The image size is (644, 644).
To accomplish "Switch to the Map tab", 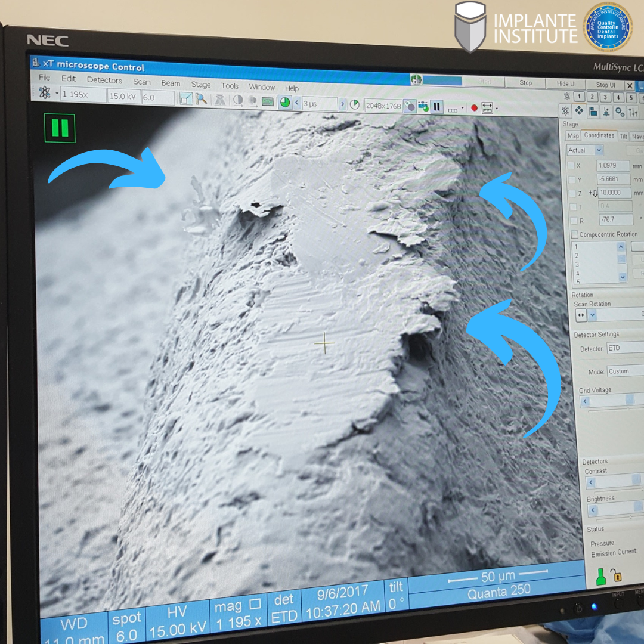I will (573, 136).
